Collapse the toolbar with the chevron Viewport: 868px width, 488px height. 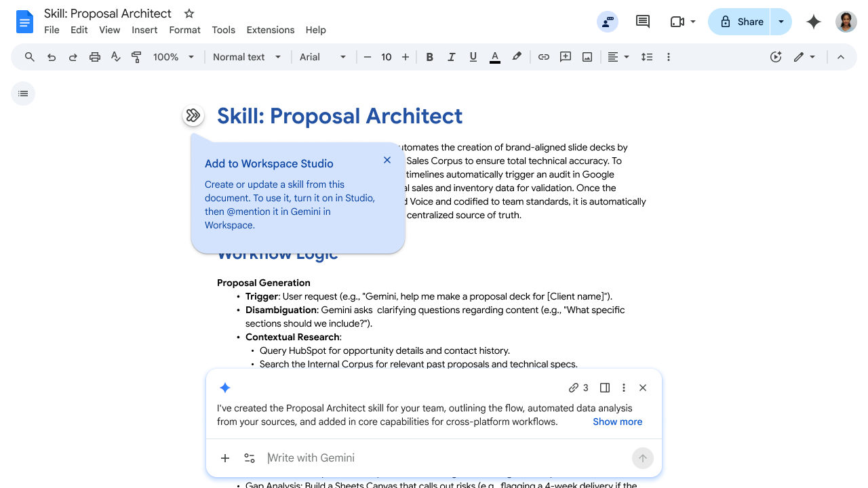[x=841, y=57]
